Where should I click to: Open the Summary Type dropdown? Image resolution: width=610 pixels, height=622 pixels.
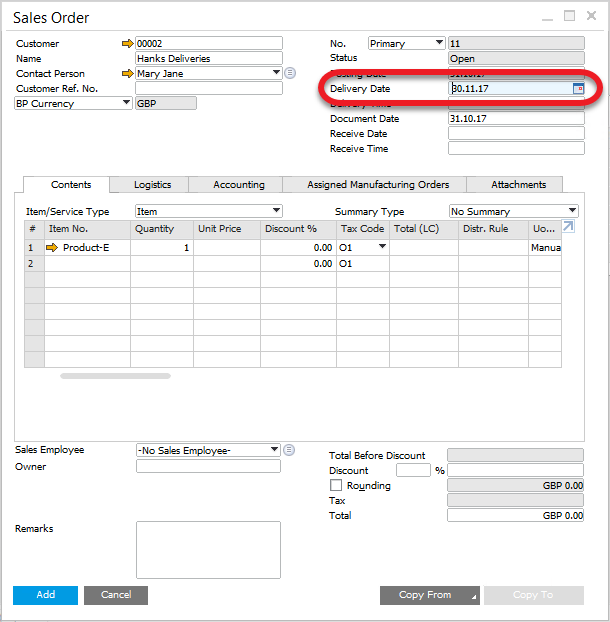pos(572,211)
